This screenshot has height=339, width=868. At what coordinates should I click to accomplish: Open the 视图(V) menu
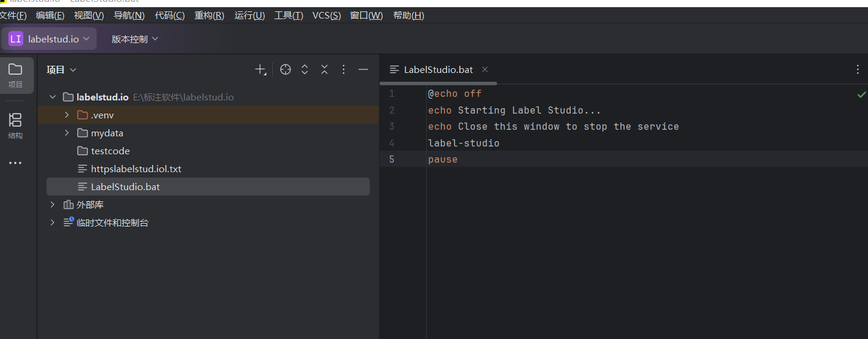[89, 16]
